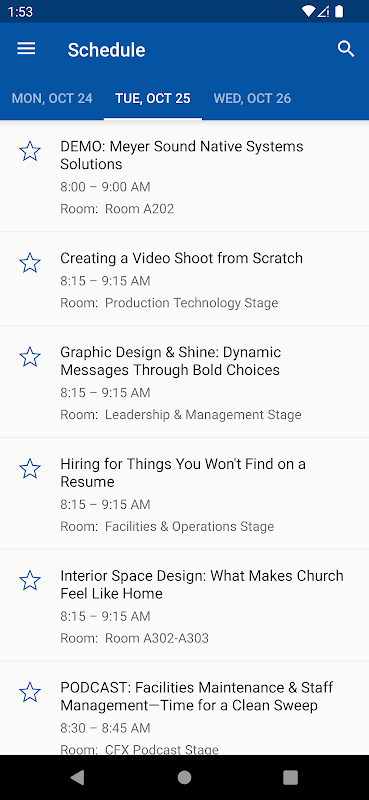The image size is (369, 800).
Task: Switch to the MON, OCT 24 tab
Action: [x=52, y=98]
